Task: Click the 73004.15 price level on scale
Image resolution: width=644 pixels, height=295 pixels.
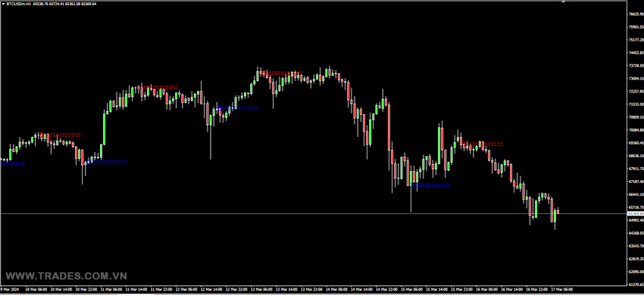Action: pyautogui.click(x=636, y=78)
